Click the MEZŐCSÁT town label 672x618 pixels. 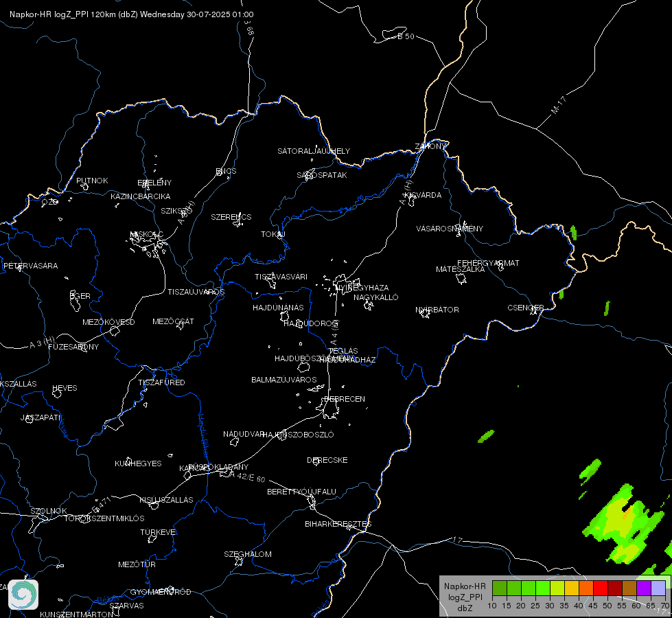click(173, 321)
